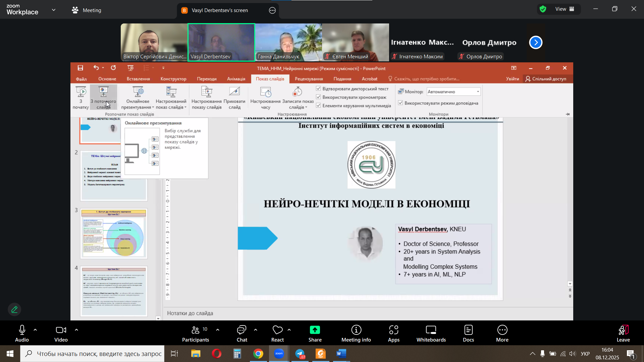Expand the Монітор Автоматично dropdown
Viewport: 644px width, 362px height.
(x=478, y=92)
